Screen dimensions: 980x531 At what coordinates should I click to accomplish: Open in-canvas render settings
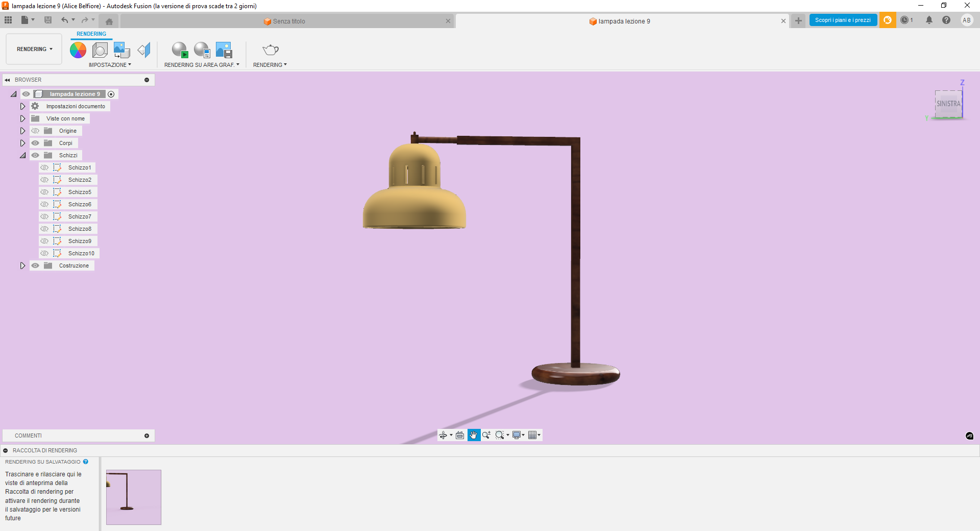pos(201,50)
